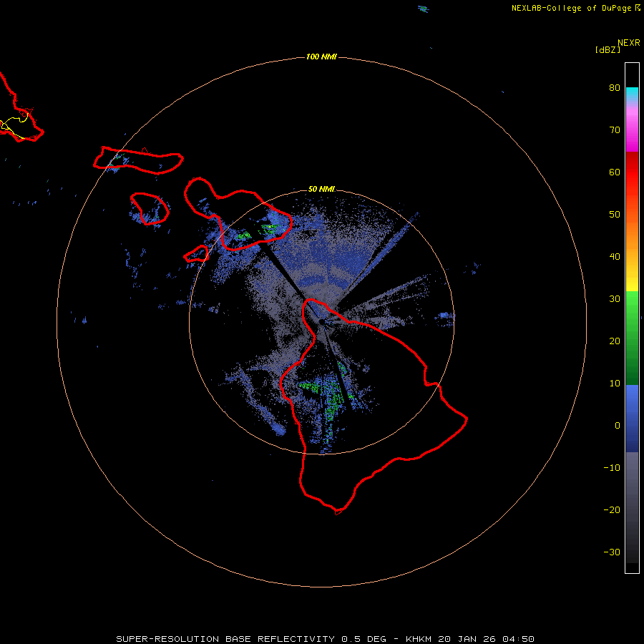
Task: Click the -30 value on dBZ scale
Action: (612, 552)
